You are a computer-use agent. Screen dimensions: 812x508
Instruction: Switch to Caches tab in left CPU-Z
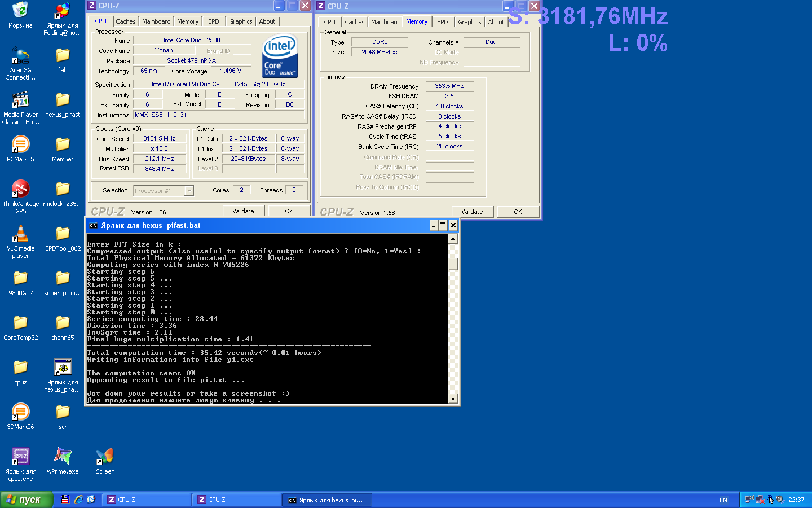point(126,21)
